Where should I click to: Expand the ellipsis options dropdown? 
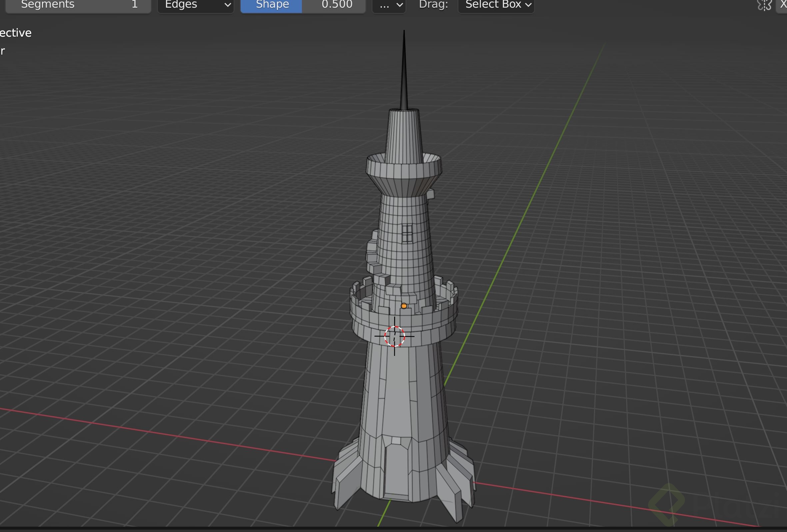tap(389, 5)
